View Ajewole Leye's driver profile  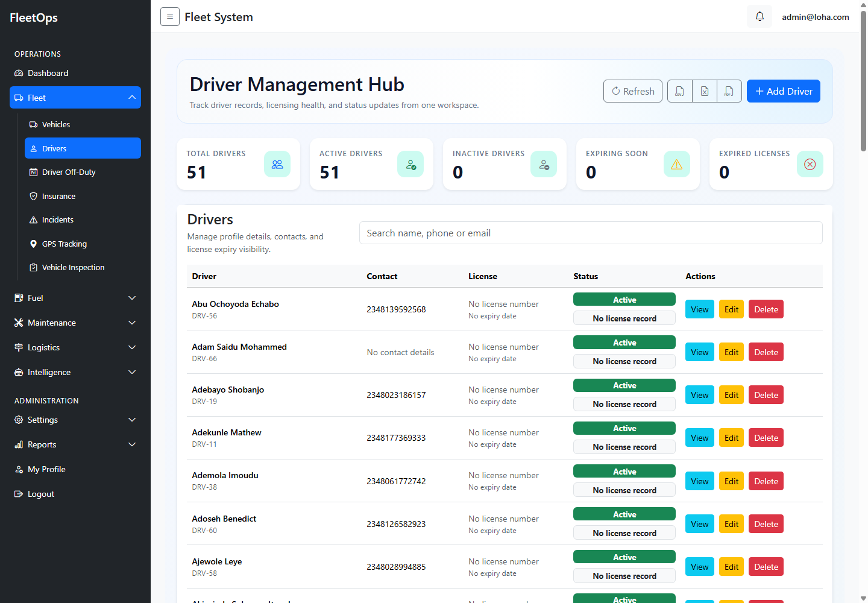click(700, 567)
